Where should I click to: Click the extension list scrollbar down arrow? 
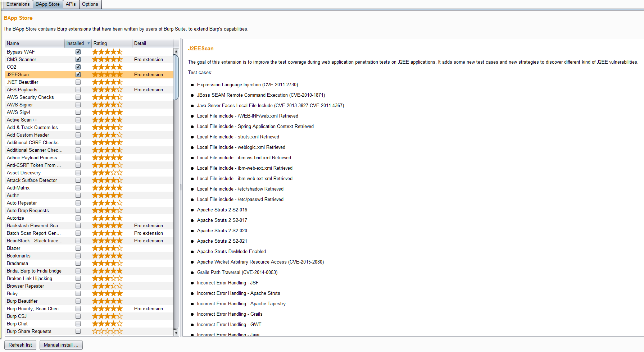point(176,333)
